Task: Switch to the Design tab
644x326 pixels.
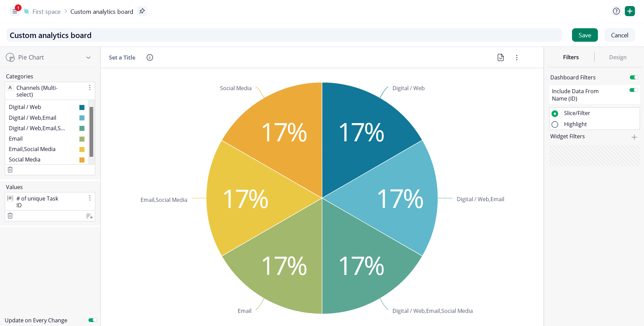Action: pyautogui.click(x=617, y=57)
